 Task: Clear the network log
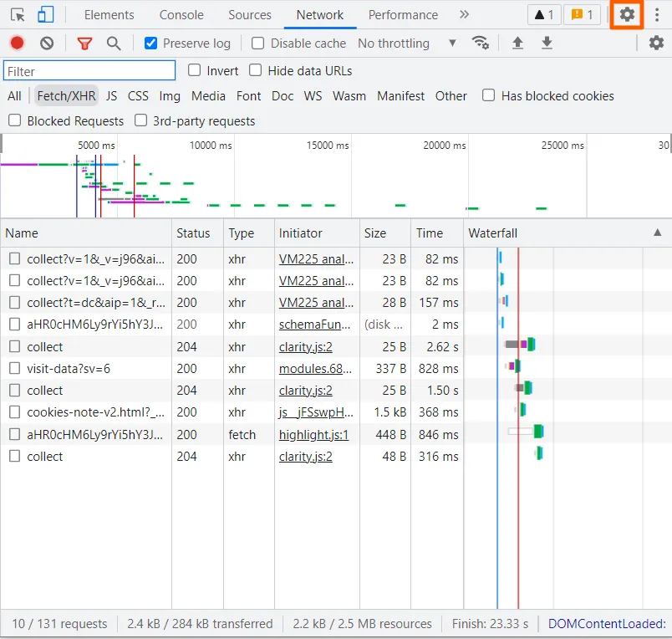point(47,43)
